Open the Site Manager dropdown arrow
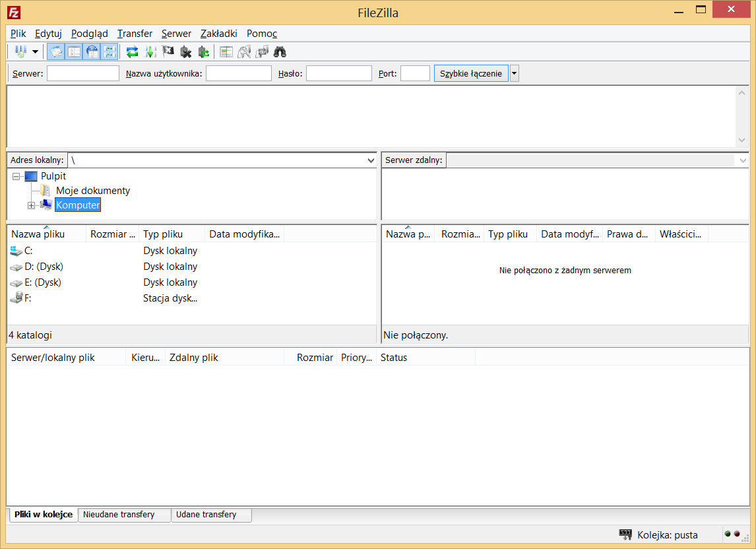Image resolution: width=756 pixels, height=549 pixels. pos(35,51)
